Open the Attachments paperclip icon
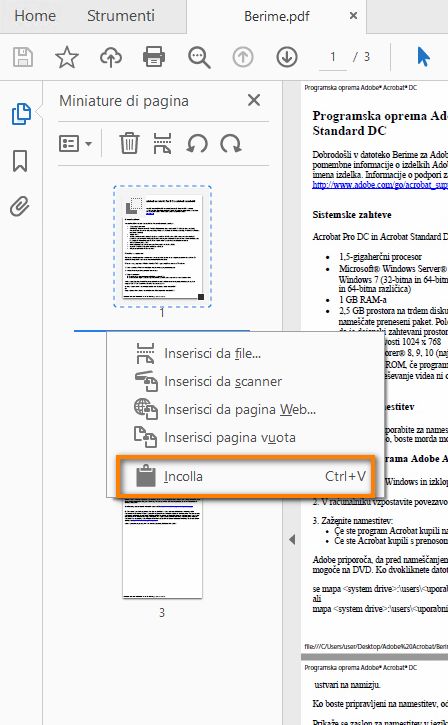Viewport: 448px width, 725px height. pyautogui.click(x=20, y=206)
